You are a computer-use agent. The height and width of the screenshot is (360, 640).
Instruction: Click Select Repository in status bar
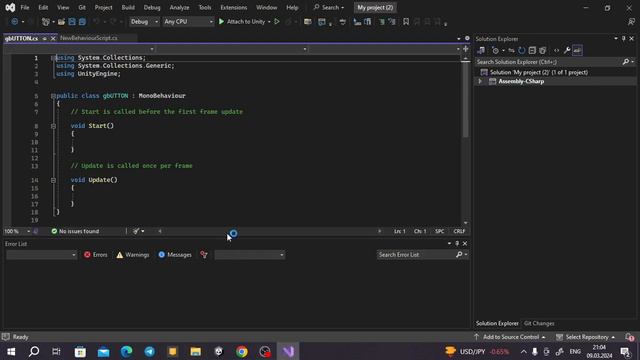pyautogui.click(x=586, y=337)
